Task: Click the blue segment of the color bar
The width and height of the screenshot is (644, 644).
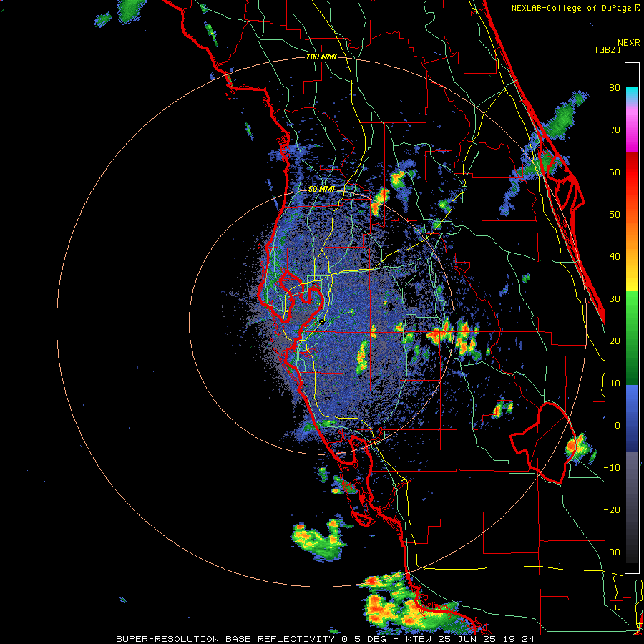Action: pyautogui.click(x=632, y=419)
